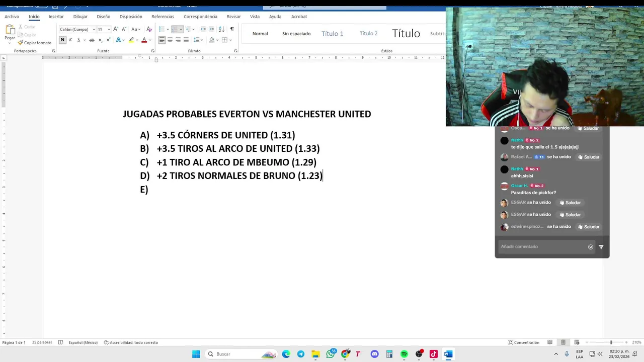Toggle superscript x² formatting

108,40
